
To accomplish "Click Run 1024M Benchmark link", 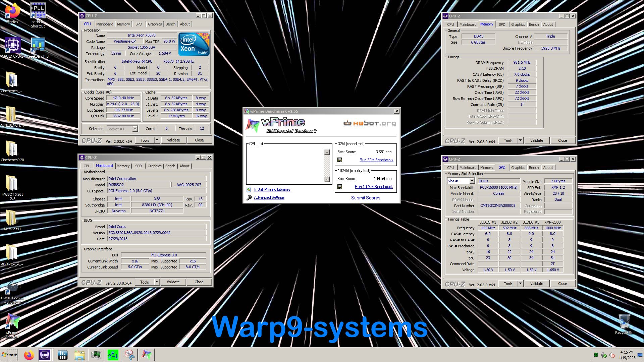I will [x=374, y=187].
